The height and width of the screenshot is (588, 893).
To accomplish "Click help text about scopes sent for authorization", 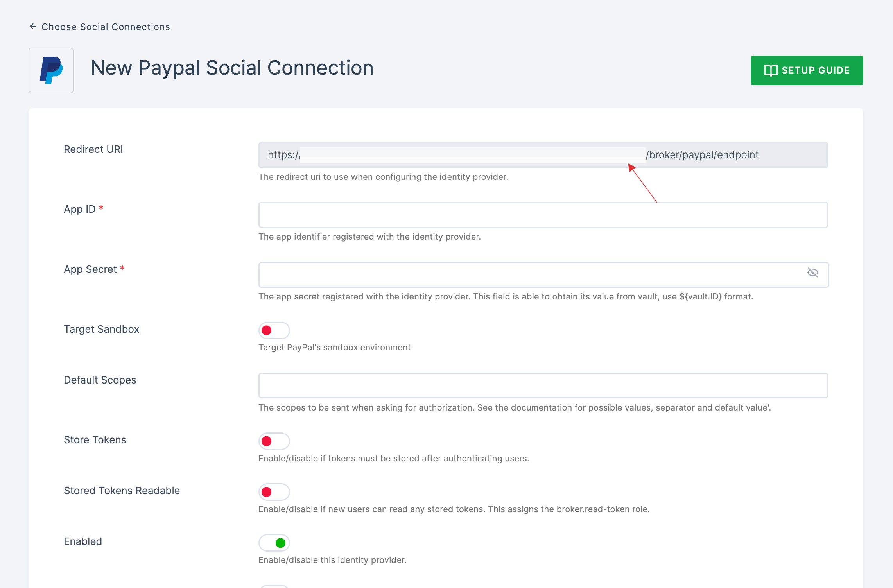I will [515, 408].
